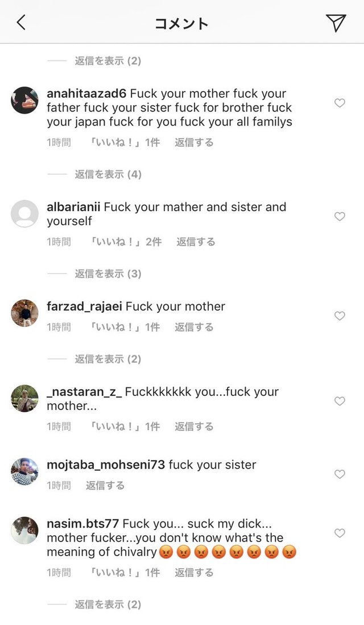Go back using the left chevron arrow
This screenshot has height=625, width=364.
(x=22, y=22)
